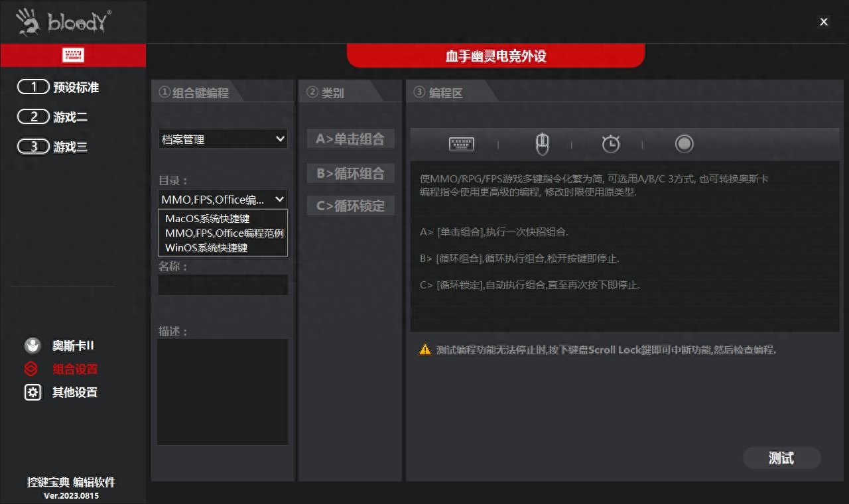
Task: Click the B>循环组合 button
Action: [x=350, y=173]
